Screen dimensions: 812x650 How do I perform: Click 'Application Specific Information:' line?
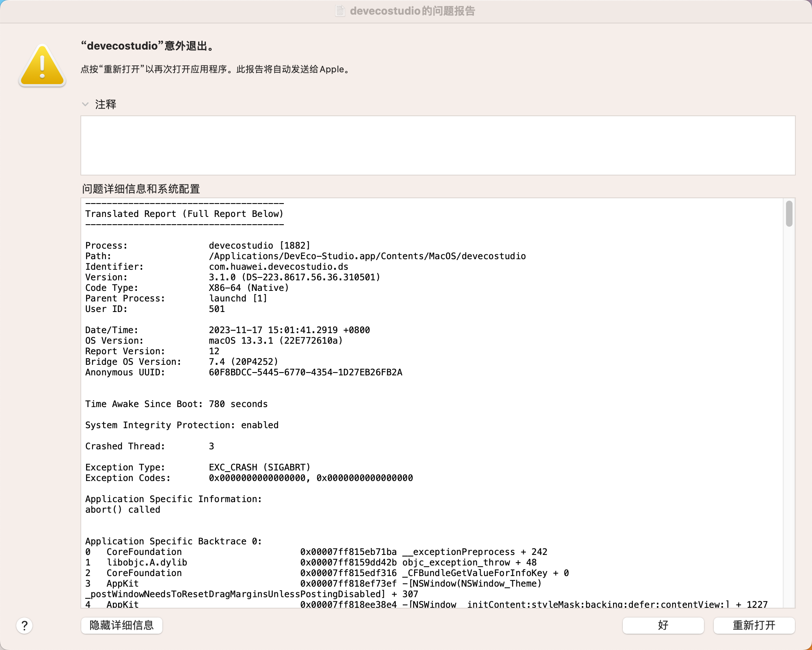coord(174,499)
